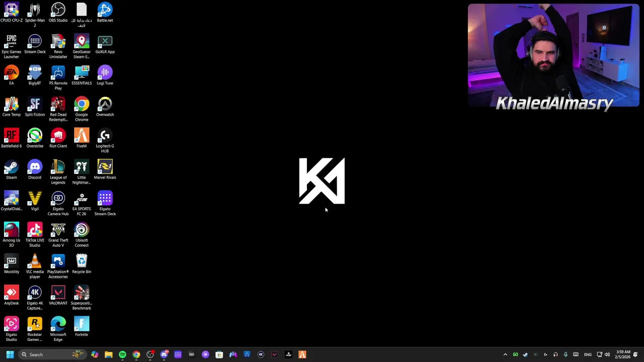The height and width of the screenshot is (362, 644).
Task: Open Microsoft Store from the taskbar
Action: pos(219,354)
